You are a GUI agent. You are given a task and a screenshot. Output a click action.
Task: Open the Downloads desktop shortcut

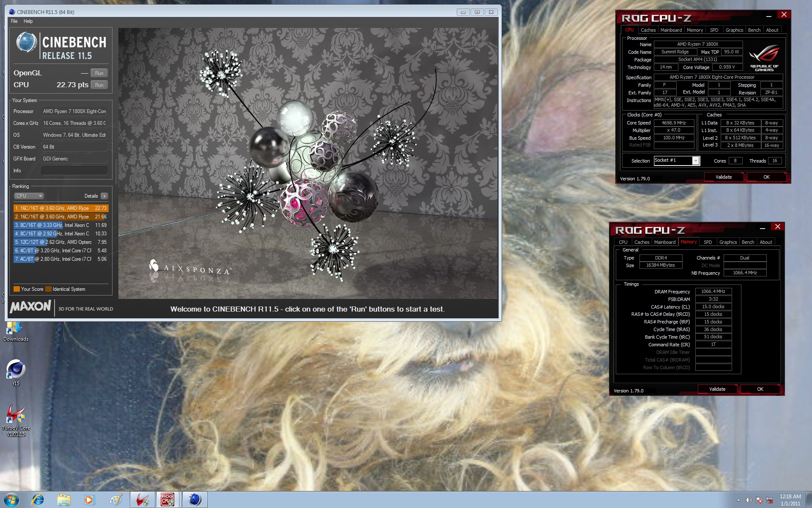point(16,331)
